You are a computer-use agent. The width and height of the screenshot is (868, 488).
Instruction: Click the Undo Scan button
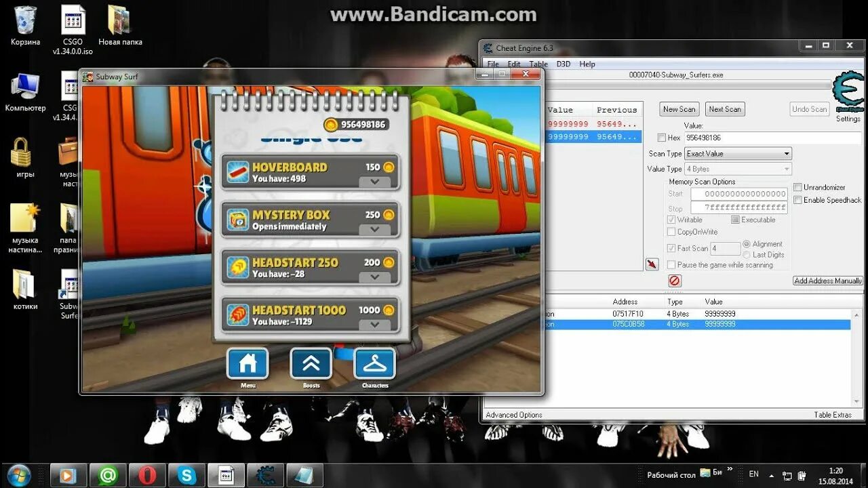tap(810, 109)
